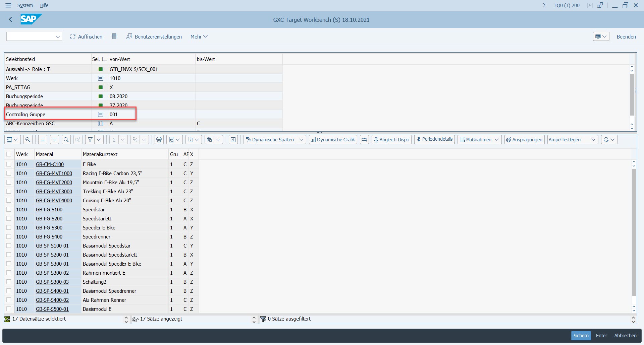Click the filter funnel icon
The height and width of the screenshot is (345, 644).
[x=90, y=140]
